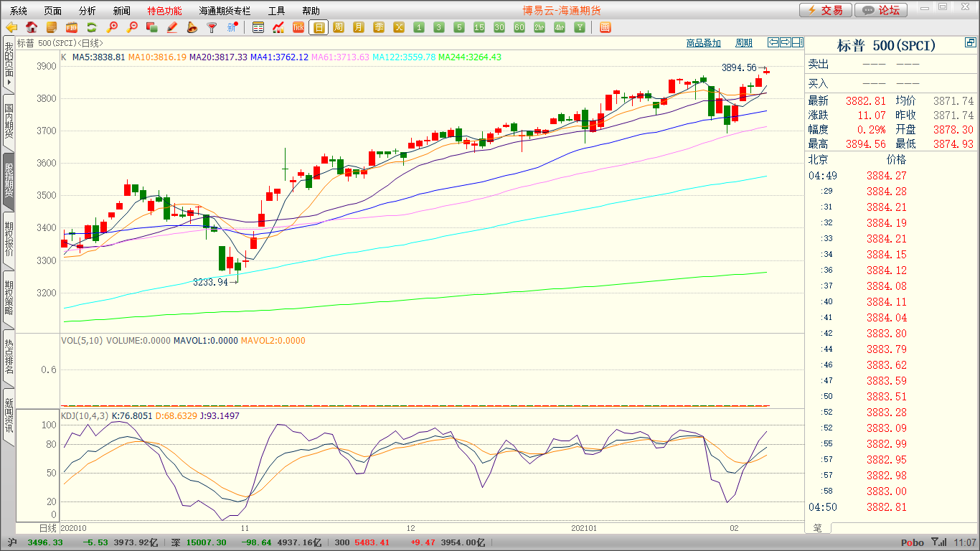Screen dimensions: 980x551
Task: Select the 4hr period button
Action: 560,27
